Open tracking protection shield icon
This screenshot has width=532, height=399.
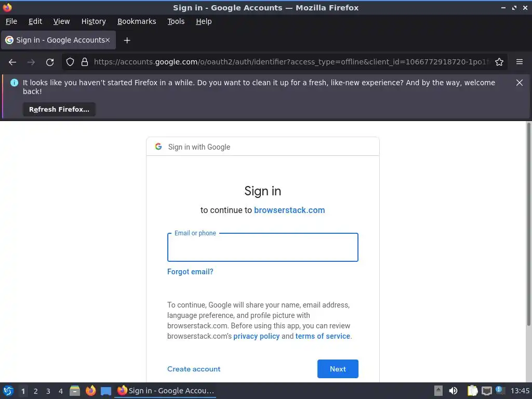click(70, 62)
